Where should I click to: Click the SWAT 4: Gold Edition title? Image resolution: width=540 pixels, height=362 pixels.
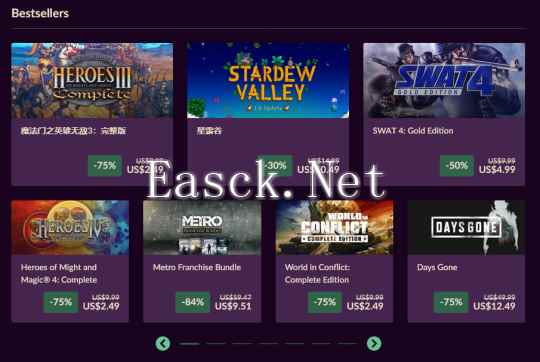[x=413, y=131]
